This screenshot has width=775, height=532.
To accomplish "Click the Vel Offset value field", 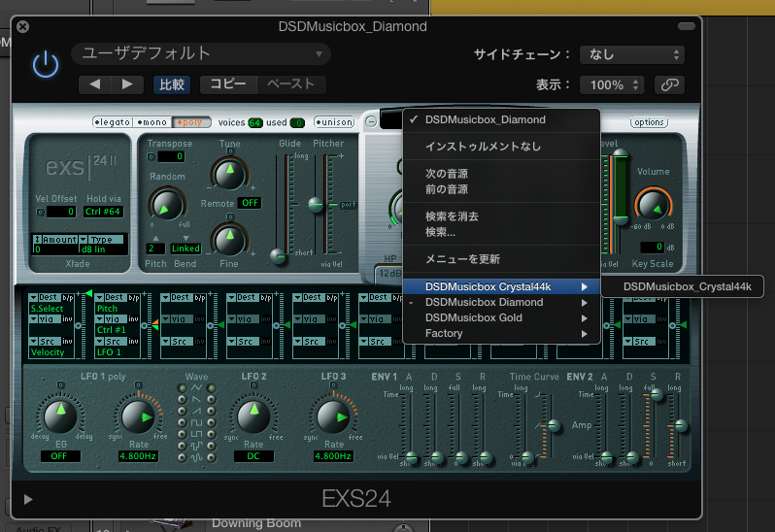I will click(x=61, y=212).
